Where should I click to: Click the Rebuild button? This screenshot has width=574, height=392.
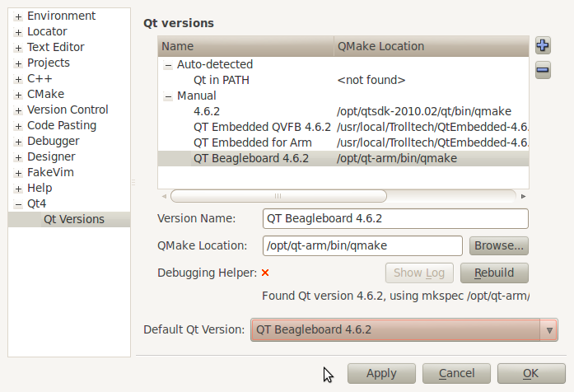coord(494,273)
